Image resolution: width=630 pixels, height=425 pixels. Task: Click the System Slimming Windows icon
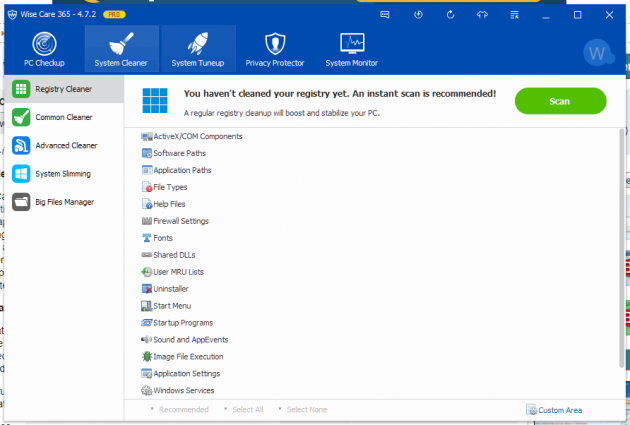pos(21,174)
